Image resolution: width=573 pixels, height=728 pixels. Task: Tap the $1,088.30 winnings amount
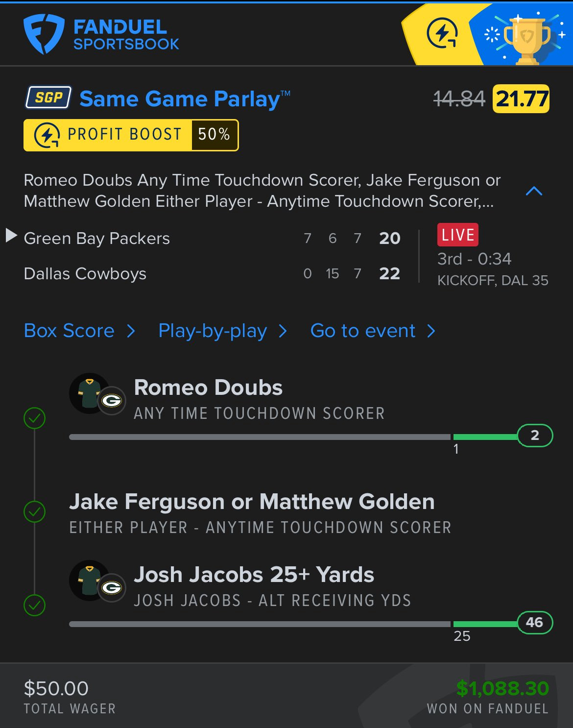tap(502, 688)
